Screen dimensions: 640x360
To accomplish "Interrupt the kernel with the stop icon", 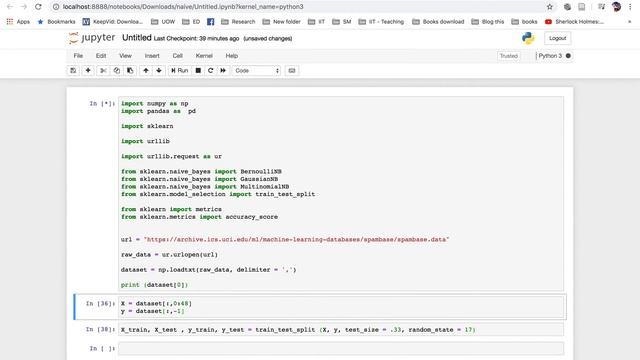I will [x=198, y=71].
